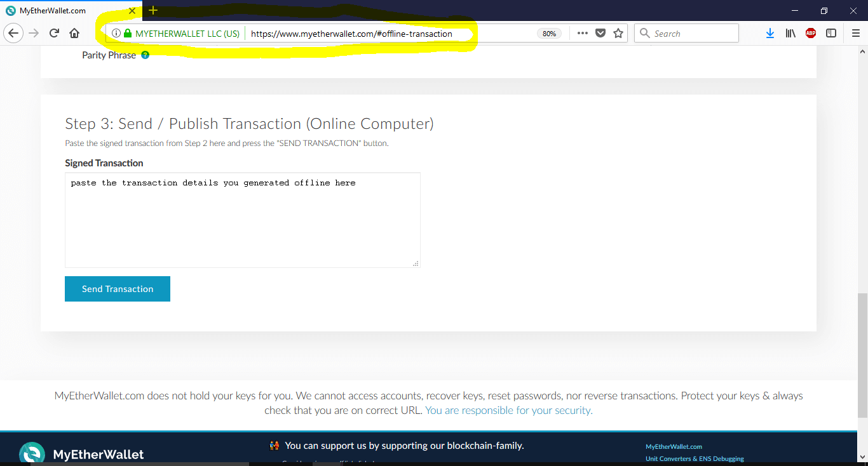Click inside the Signed Transaction textarea
The width and height of the screenshot is (868, 466).
(243, 220)
